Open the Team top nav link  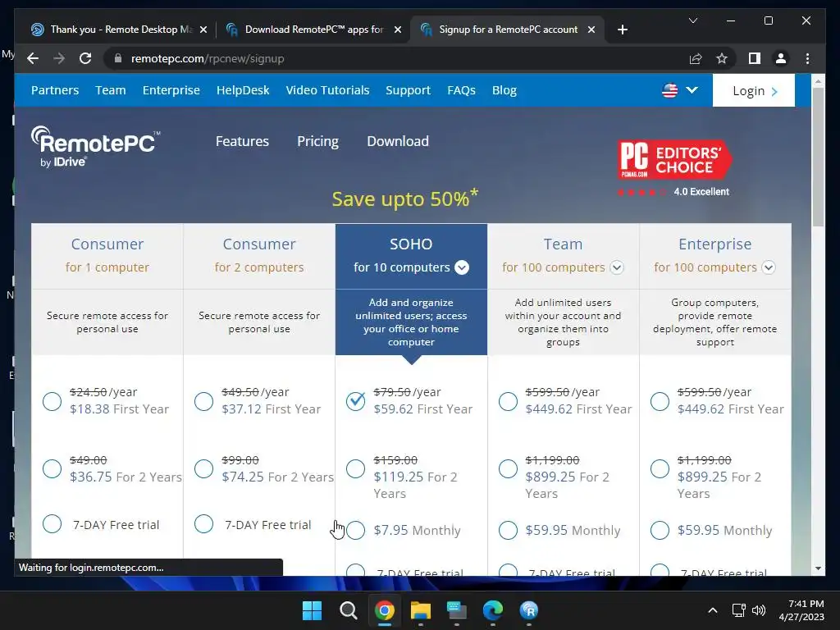point(111,90)
